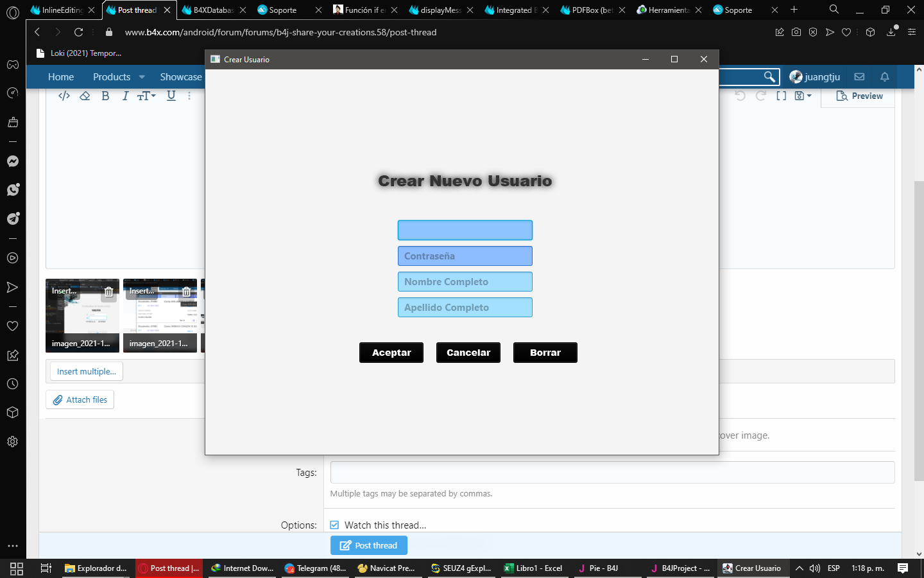Click into the Tags input field
924x578 pixels.
(613, 472)
